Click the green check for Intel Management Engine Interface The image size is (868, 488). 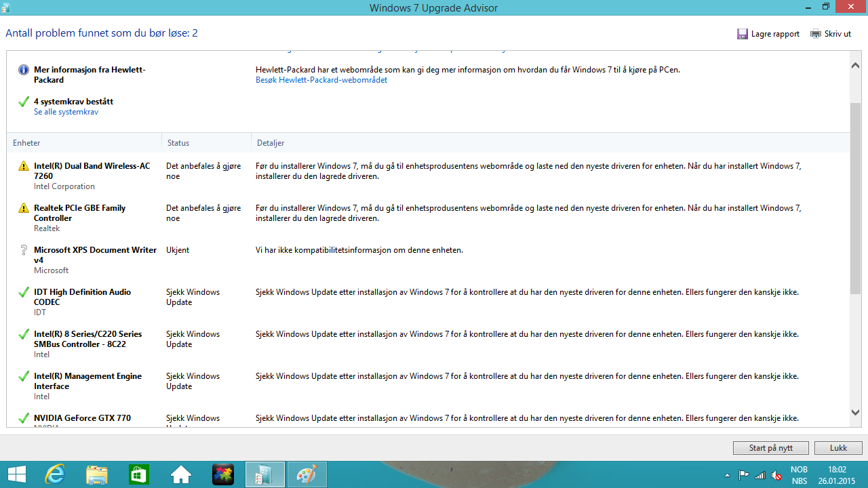point(24,377)
